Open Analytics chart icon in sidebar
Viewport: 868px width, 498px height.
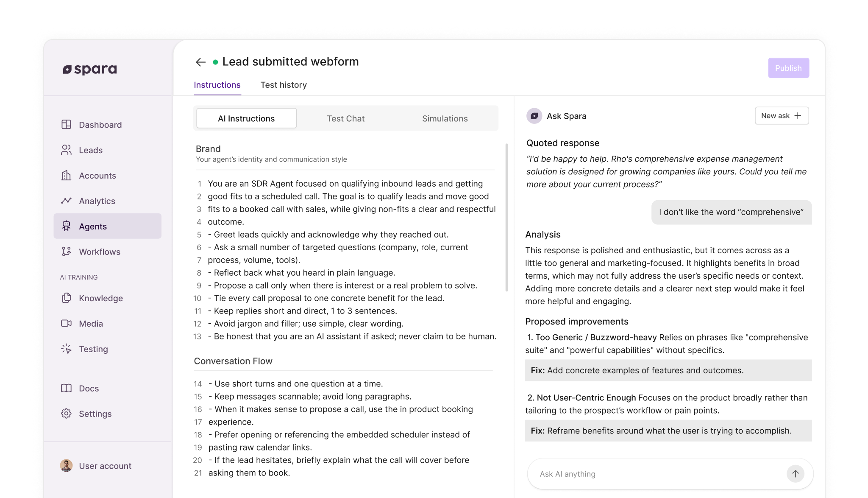click(x=66, y=201)
